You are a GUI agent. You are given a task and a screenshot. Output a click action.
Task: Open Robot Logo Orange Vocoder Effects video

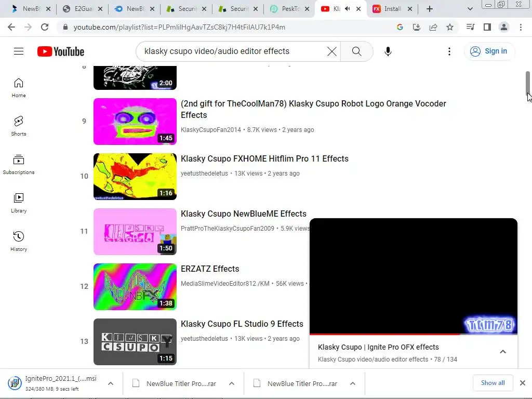pos(313,109)
